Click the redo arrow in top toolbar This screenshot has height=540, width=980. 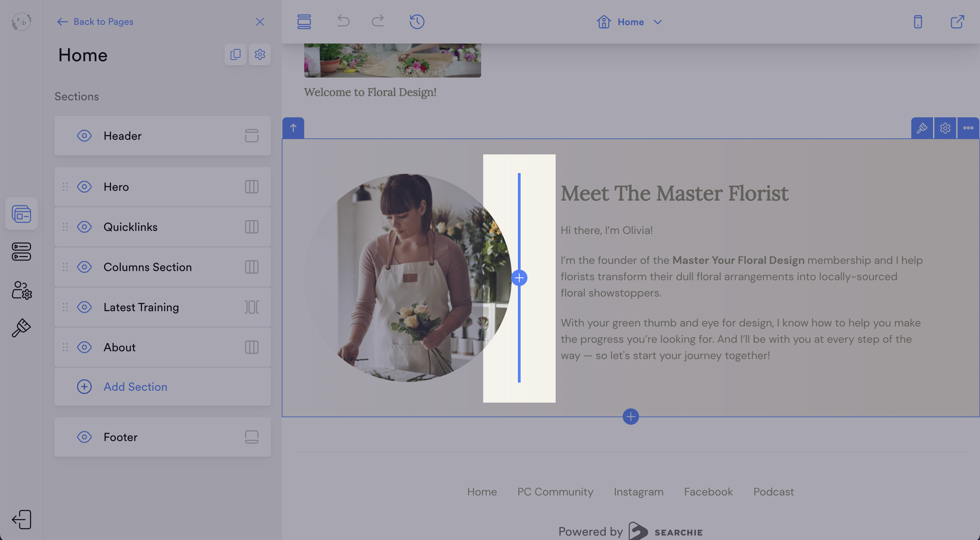(377, 21)
